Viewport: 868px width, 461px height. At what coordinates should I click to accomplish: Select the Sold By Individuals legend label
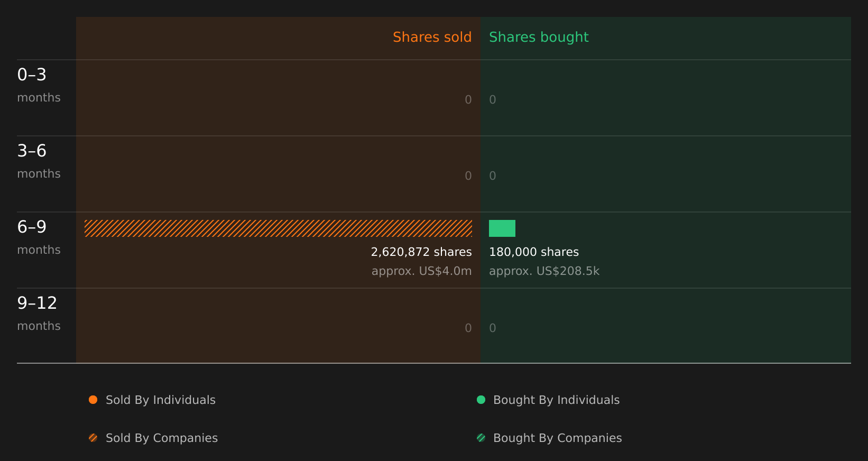[161, 400]
